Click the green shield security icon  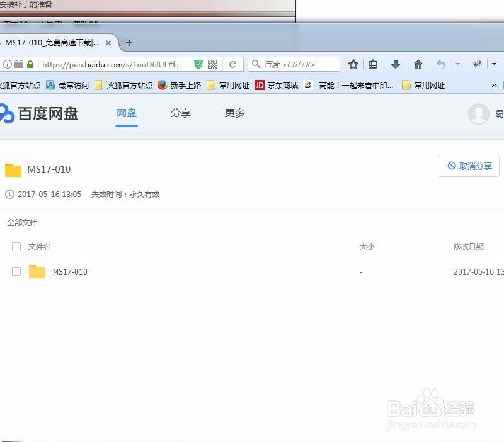coord(198,64)
